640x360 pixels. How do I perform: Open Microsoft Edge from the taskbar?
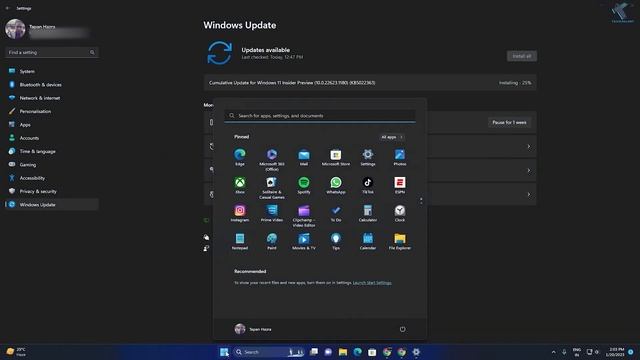coord(358,352)
